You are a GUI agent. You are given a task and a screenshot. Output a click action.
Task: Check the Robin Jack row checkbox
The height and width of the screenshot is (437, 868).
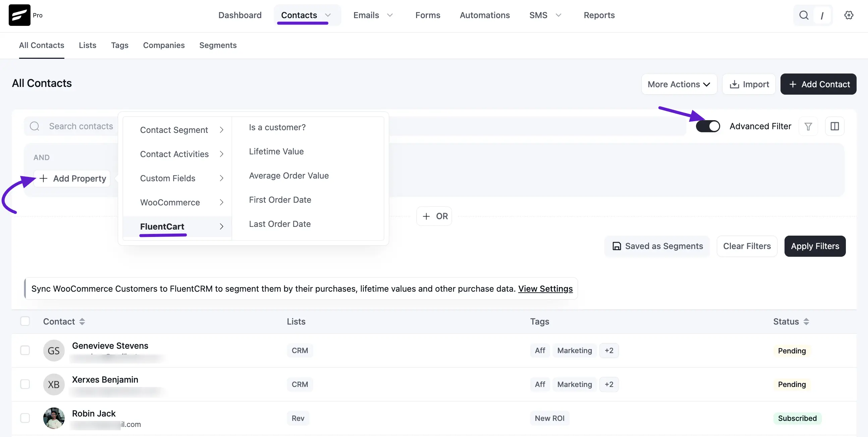(x=25, y=418)
